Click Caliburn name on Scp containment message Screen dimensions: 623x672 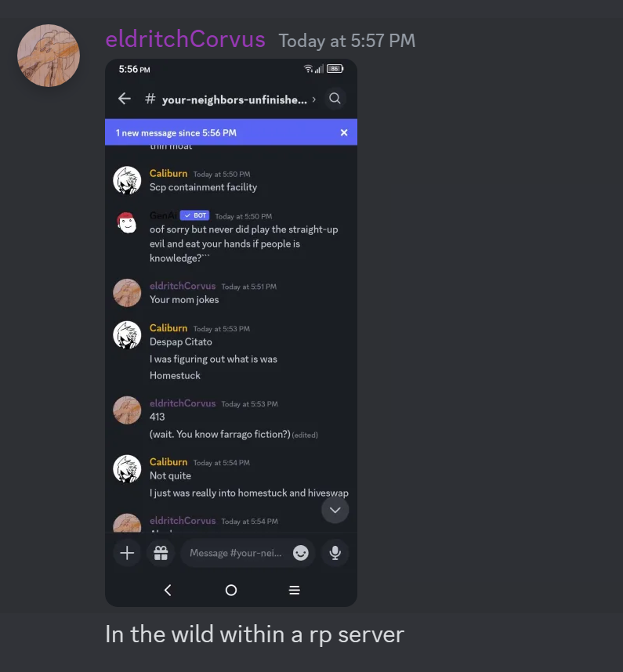(x=168, y=173)
